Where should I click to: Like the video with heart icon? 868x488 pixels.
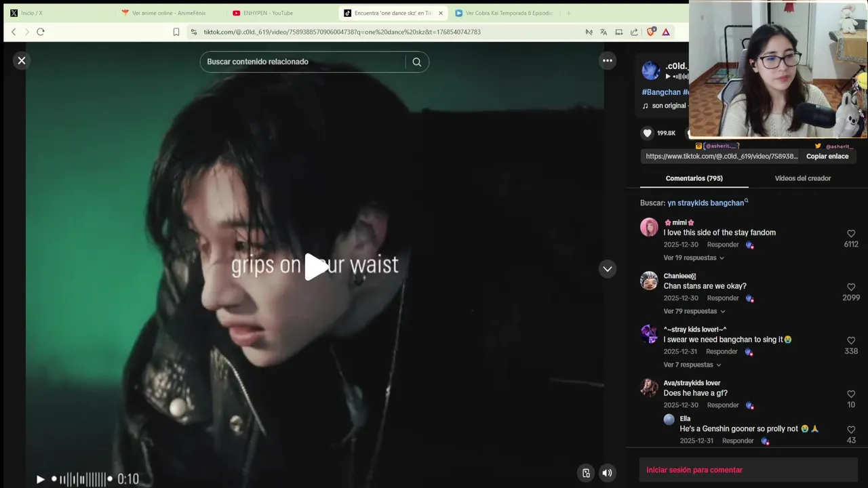[x=647, y=133]
